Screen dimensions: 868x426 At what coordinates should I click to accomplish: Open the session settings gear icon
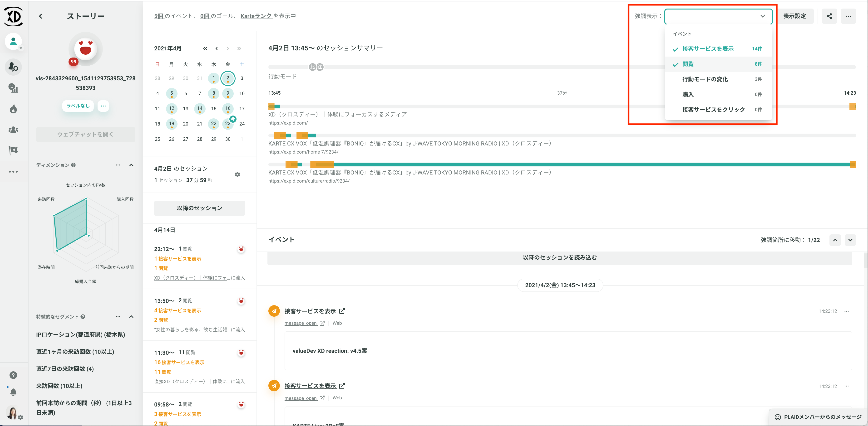[x=237, y=174]
